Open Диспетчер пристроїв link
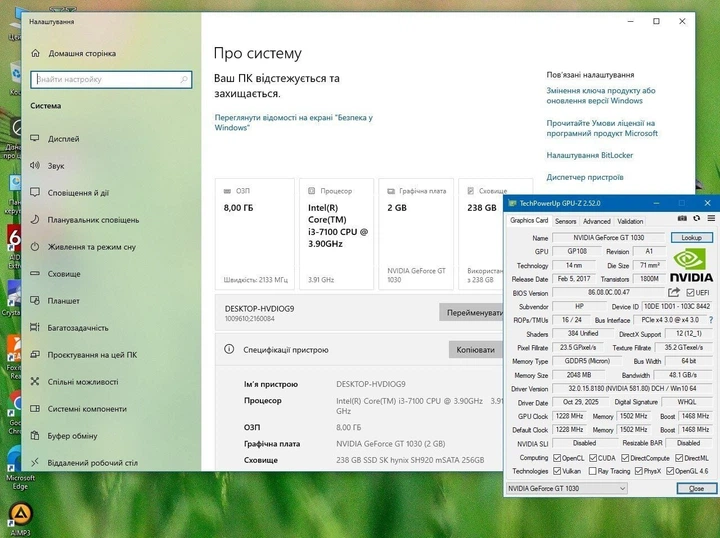The image size is (720, 538). point(585,177)
